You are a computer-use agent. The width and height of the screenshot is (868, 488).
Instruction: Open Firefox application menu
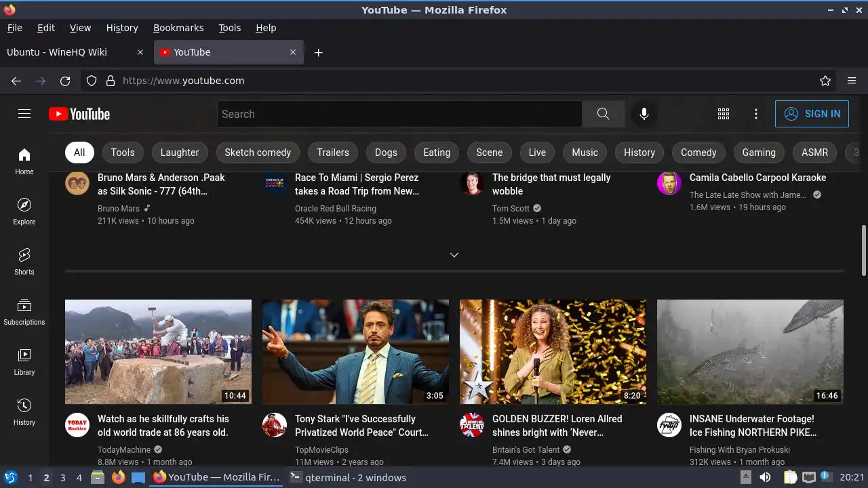click(852, 81)
